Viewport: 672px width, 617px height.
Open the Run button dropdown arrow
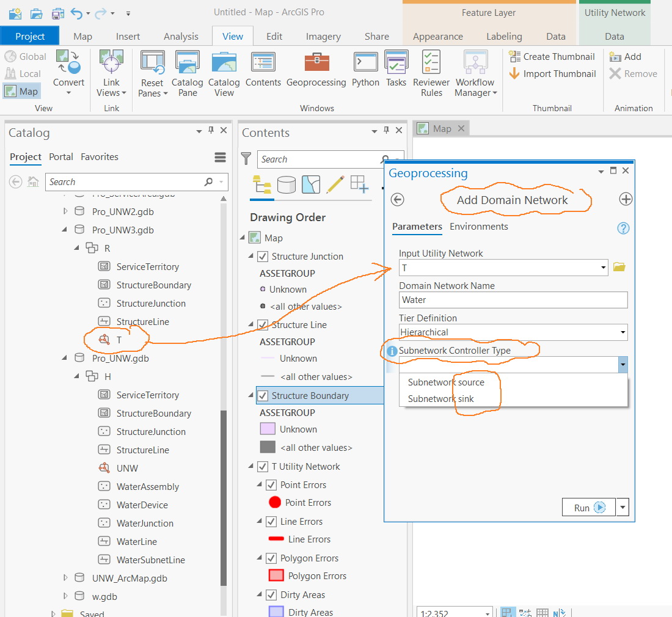623,507
